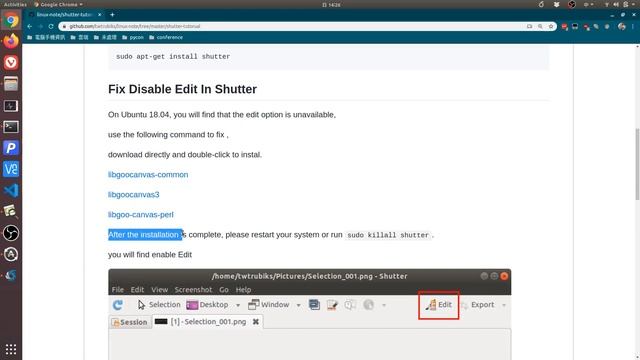Click the Edit tool in Shutter screenshot
The width and height of the screenshot is (640, 360).
[x=439, y=305]
